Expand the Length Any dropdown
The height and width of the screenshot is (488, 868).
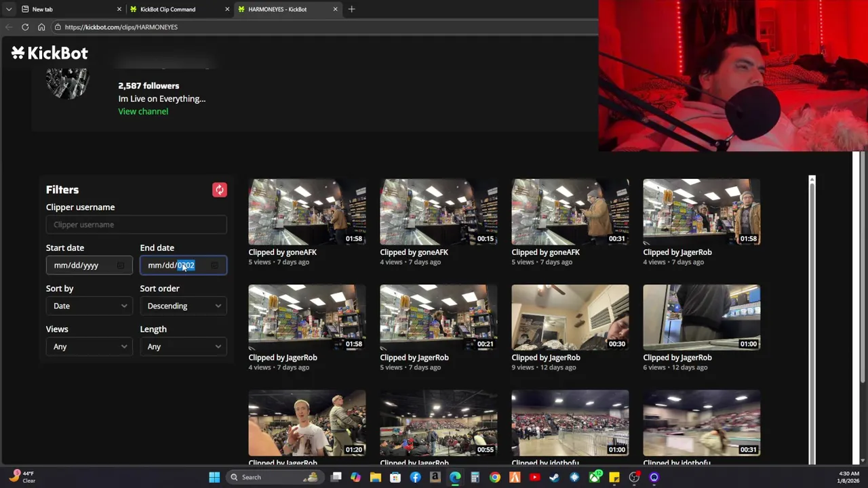(183, 347)
